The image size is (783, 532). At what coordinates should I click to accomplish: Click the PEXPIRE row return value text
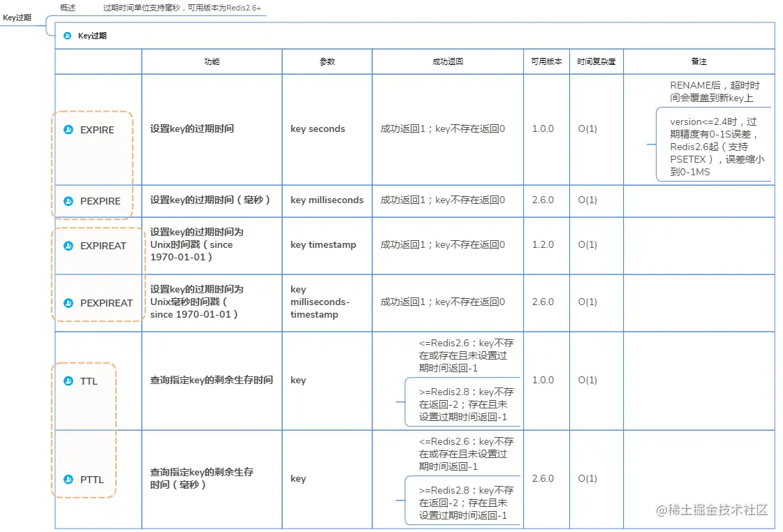tap(442, 200)
